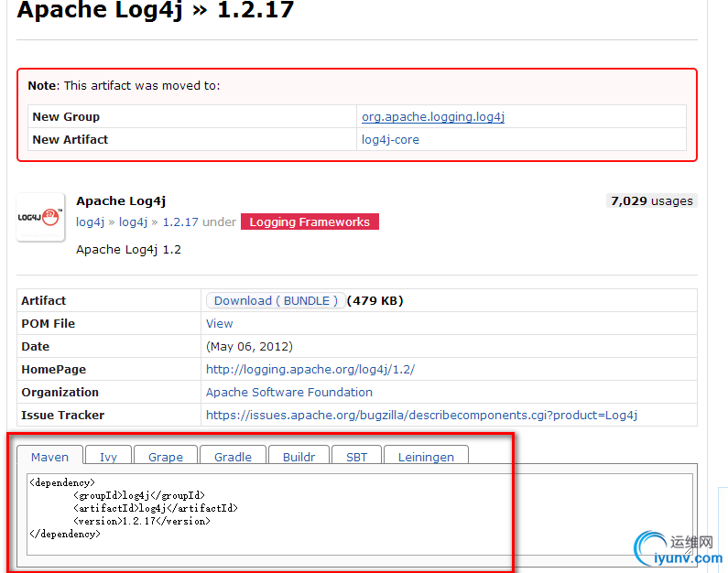The width and height of the screenshot is (728, 573).
Task: Click the bold 'Apache Log4j' artifact title
Action: point(121,200)
